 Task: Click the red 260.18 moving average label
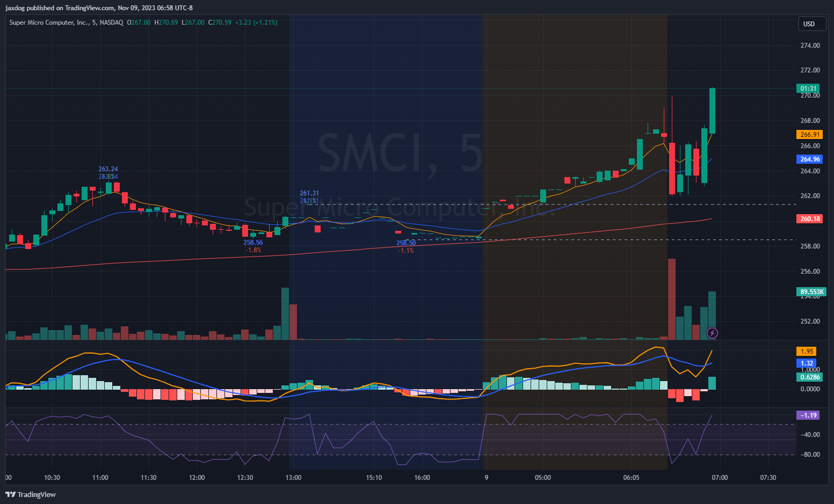tap(809, 219)
